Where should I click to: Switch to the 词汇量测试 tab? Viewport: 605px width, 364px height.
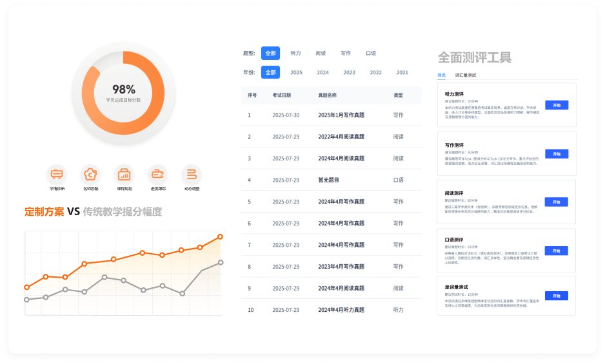click(465, 75)
